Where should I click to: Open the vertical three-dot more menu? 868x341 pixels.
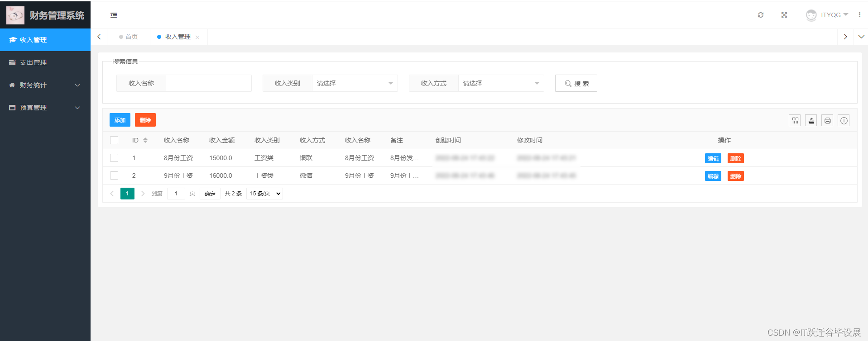[x=859, y=15]
